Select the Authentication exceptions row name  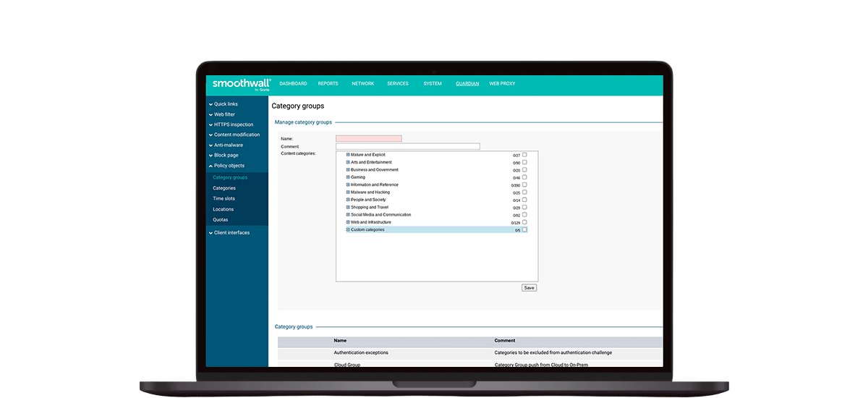361,353
